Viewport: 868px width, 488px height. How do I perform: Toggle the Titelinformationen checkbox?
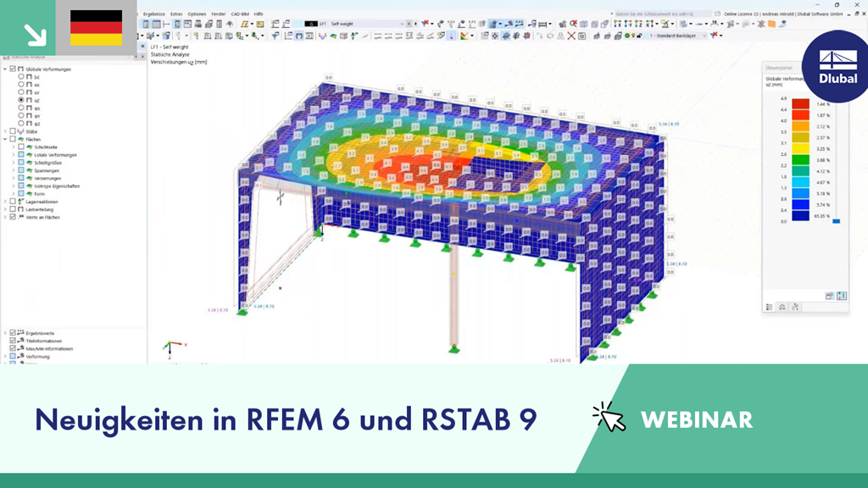[13, 341]
